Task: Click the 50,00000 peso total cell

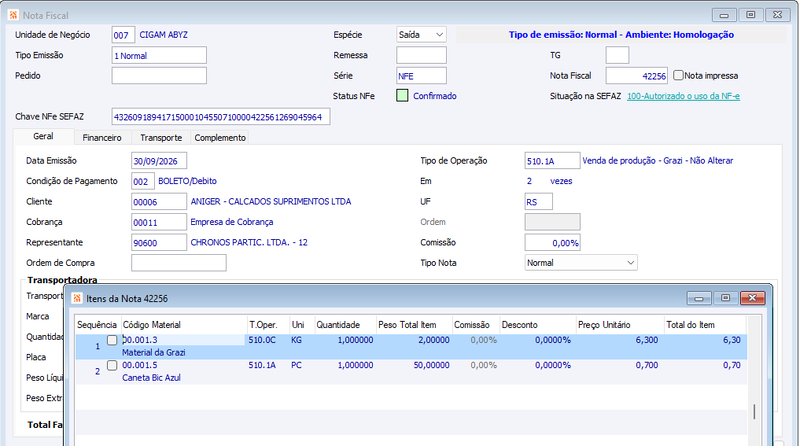Action: 431,365
